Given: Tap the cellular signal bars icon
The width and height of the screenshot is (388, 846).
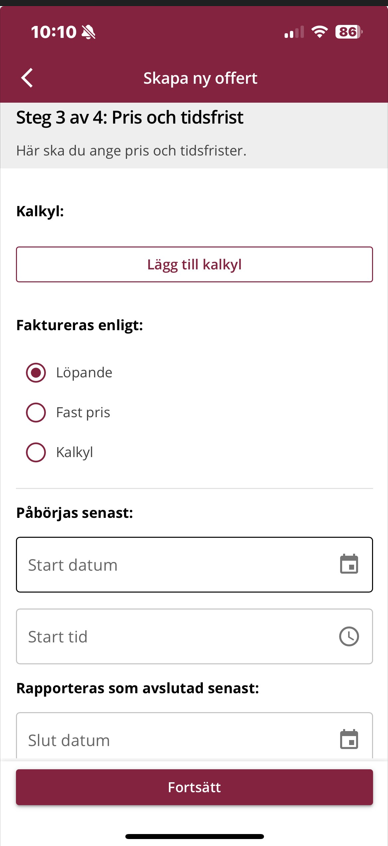Looking at the screenshot, I should click(x=294, y=33).
